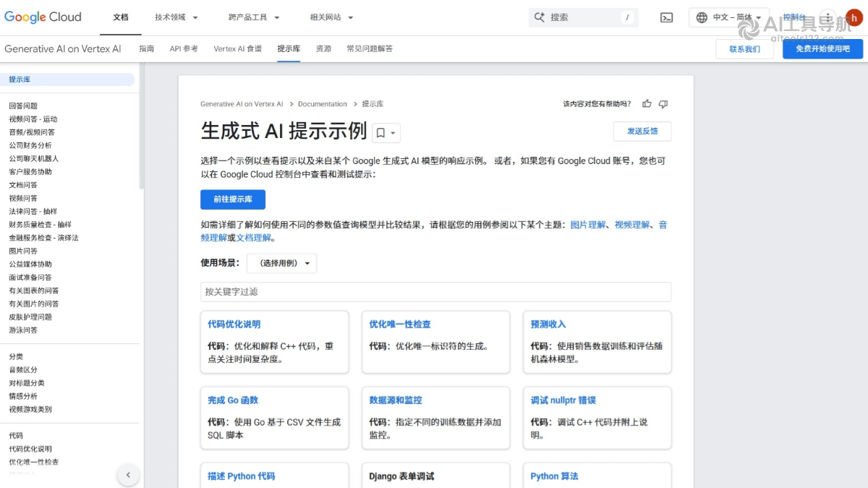This screenshot has width=868, height=488.
Task: Switch to the API 参考 tab
Action: [x=184, y=48]
